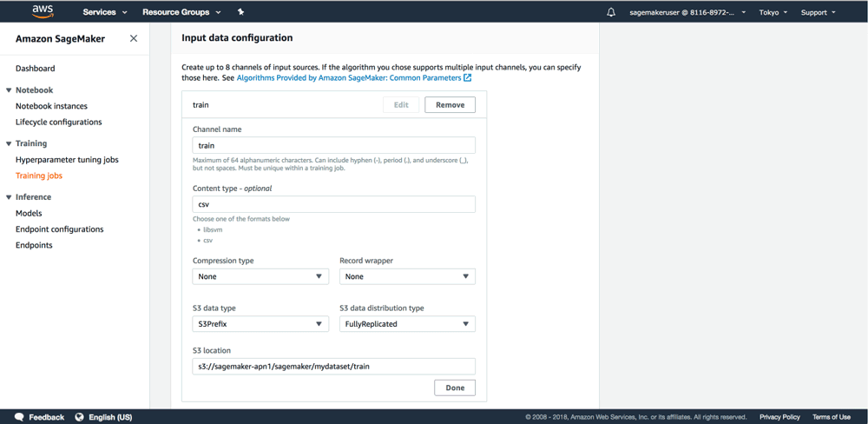The image size is (868, 424).
Task: Click the 'train' channel header text
Action: (201, 104)
